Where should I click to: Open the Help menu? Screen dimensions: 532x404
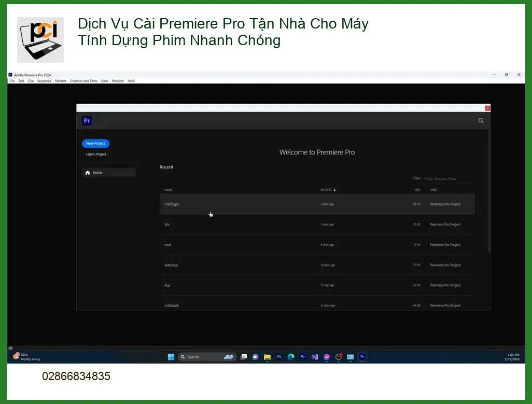click(131, 81)
